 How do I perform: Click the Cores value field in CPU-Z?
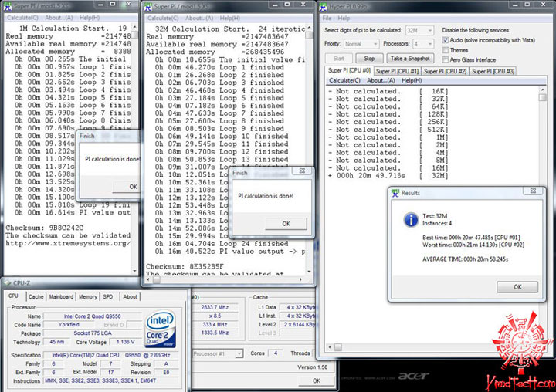[x=275, y=353]
